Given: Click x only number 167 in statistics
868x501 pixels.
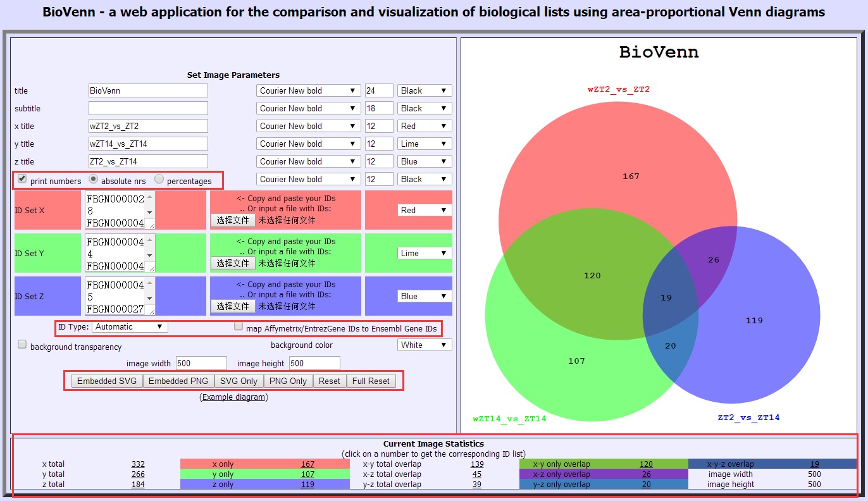Looking at the screenshot, I should pyautogui.click(x=307, y=464).
